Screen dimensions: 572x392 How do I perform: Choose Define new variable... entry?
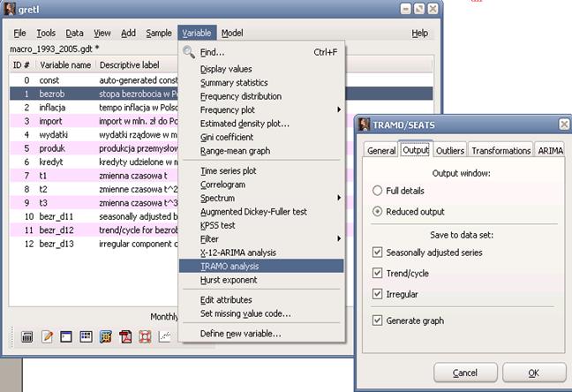pos(261,333)
